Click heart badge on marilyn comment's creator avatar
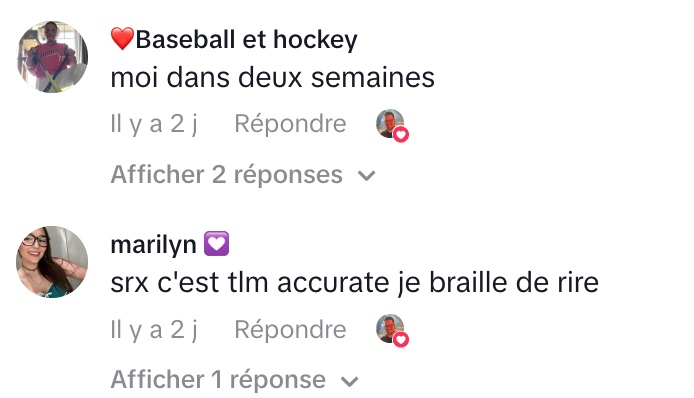The height and width of the screenshot is (398, 694). pyautogui.click(x=401, y=340)
